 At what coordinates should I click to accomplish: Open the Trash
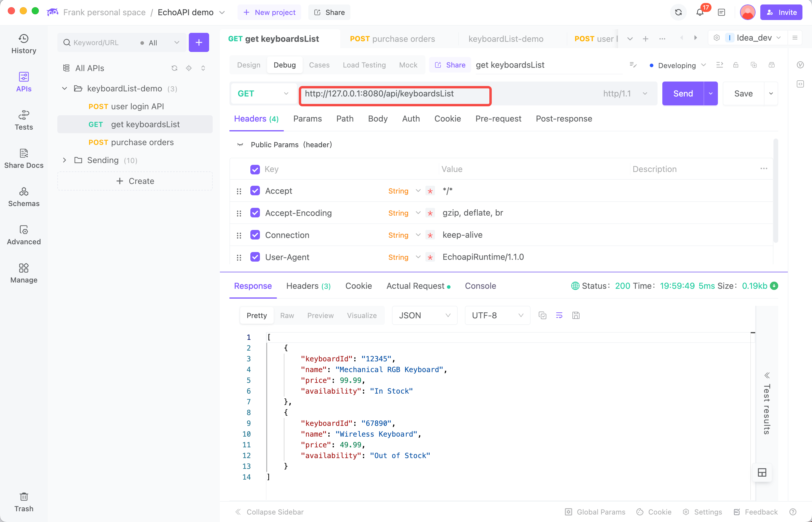coord(24,502)
